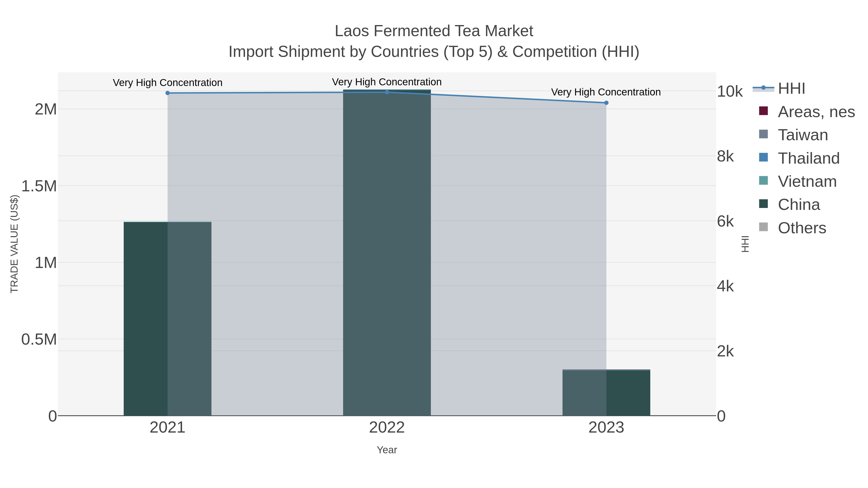This screenshot has width=868, height=488.
Task: Click the 2021 x-axis label
Action: click(x=168, y=427)
